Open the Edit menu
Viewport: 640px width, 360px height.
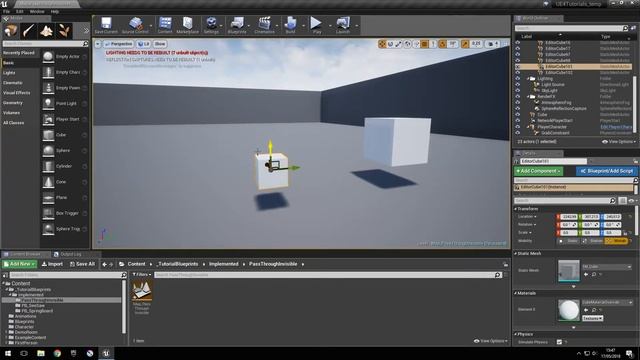click(20, 11)
